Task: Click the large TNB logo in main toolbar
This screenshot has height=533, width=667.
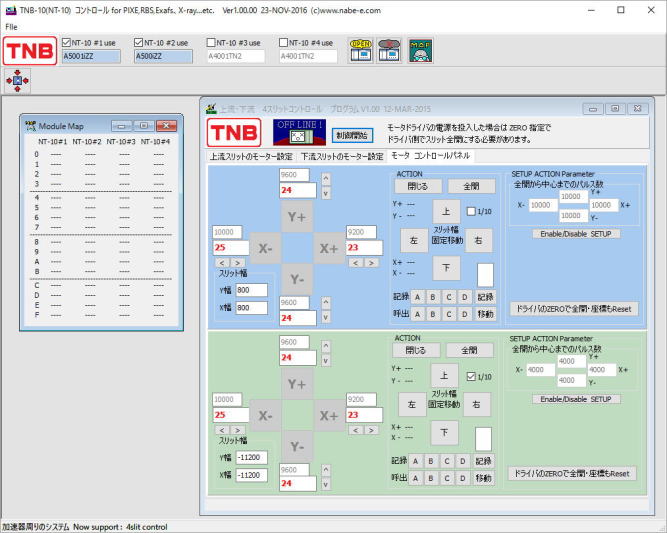Action: [x=30, y=51]
